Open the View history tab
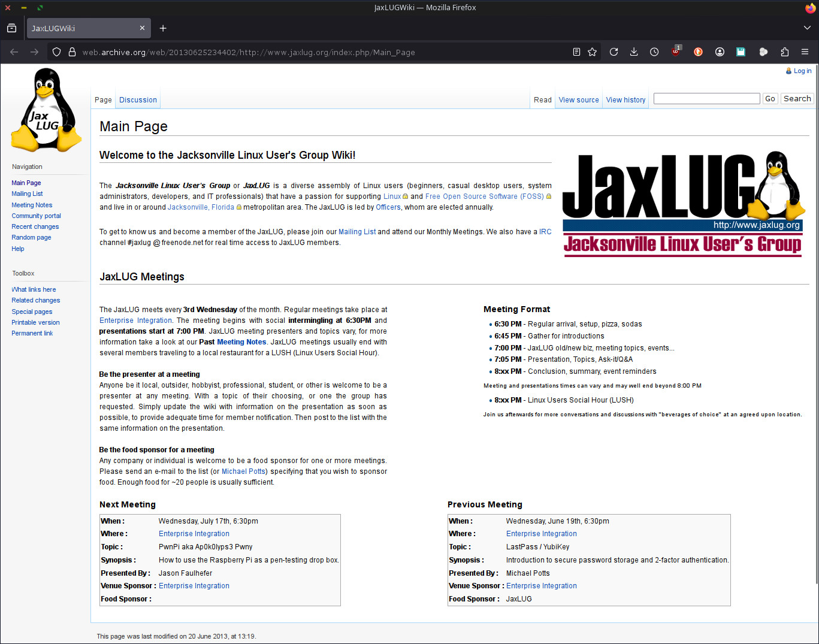The height and width of the screenshot is (644, 819). [625, 100]
